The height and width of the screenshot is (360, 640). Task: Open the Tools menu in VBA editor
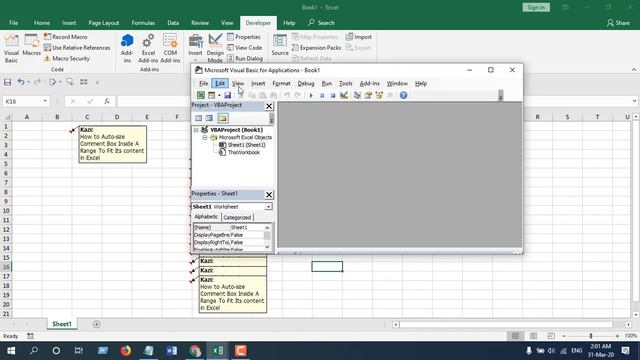(346, 83)
